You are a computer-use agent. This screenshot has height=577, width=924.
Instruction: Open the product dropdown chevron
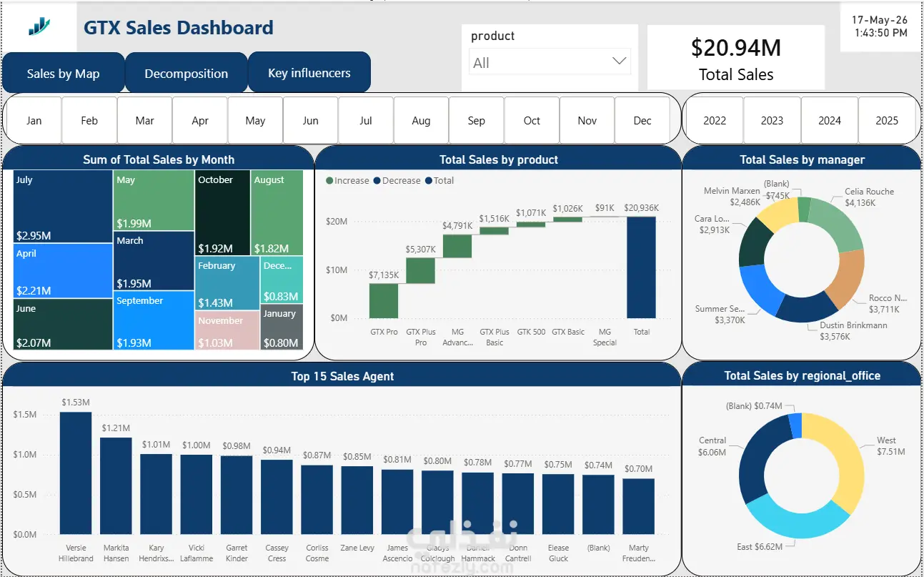[x=620, y=61]
